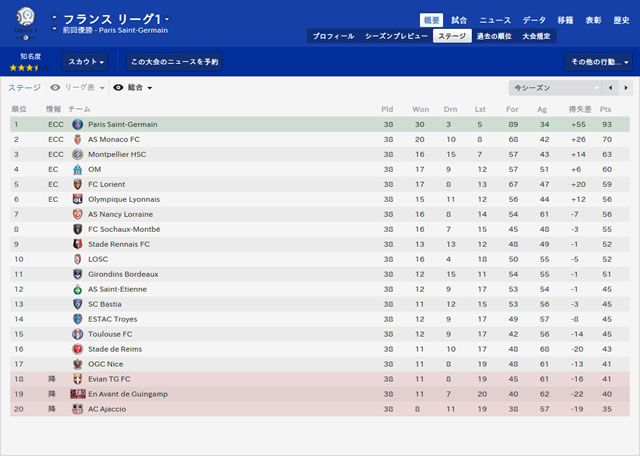
Task: Click the AS Saint-Etienne green crest
Action: click(78, 289)
